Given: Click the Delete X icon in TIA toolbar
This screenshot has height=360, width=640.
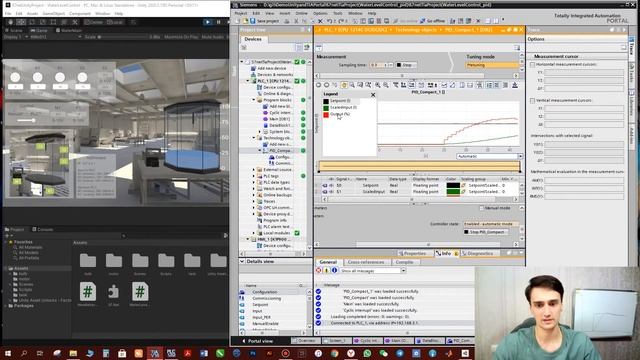Looking at the screenshot, I should pos(320,21).
